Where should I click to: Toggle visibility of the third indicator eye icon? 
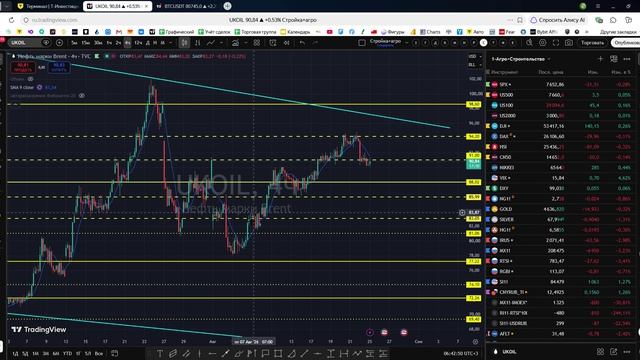(x=82, y=96)
